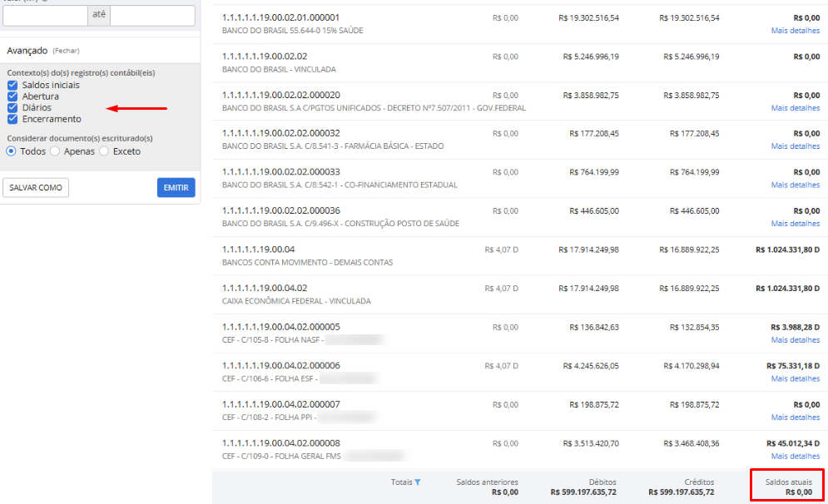Select account code 1.1.1.1.1.19.00.02.02.000036
Screen dimensions: 828x504
[281, 210]
